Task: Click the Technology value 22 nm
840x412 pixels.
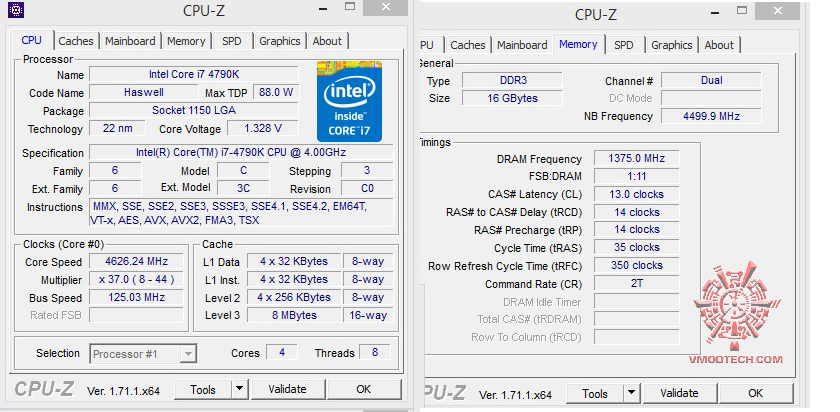Action: click(x=117, y=129)
